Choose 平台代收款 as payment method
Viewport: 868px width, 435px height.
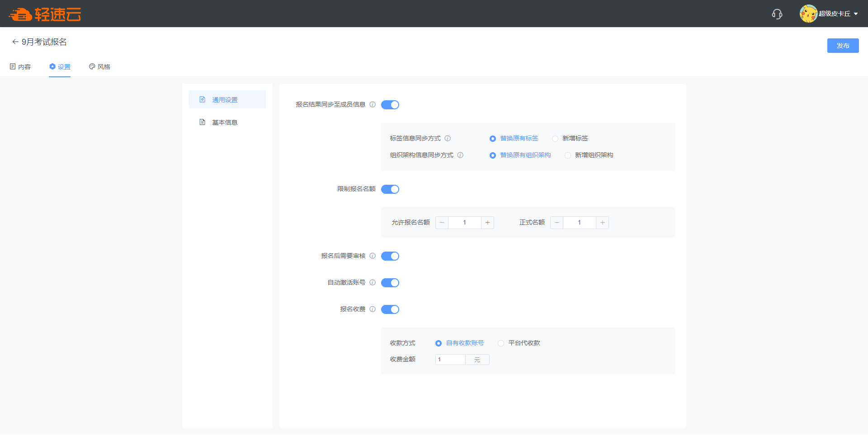coord(501,343)
